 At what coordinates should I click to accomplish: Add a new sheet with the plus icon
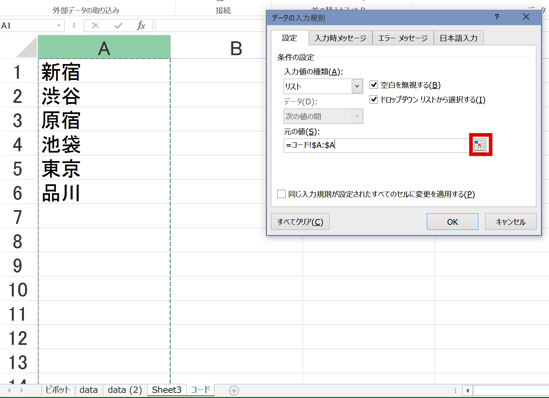point(234,390)
